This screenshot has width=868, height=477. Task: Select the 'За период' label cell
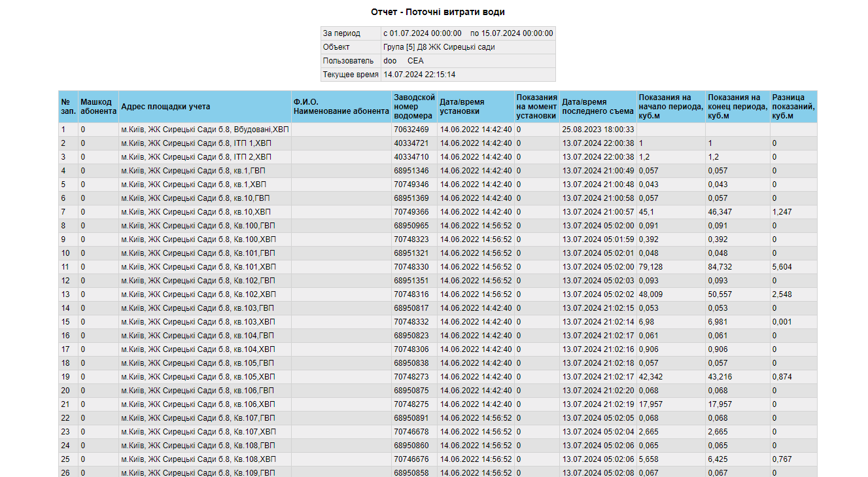click(x=351, y=33)
